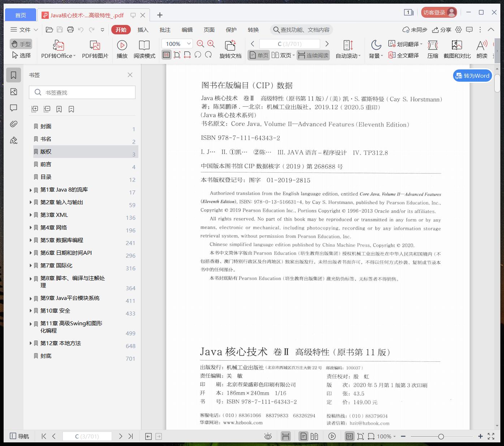Open auto scroll options
Image resolution: width=504 pixels, height=446 pixels.
348,49
